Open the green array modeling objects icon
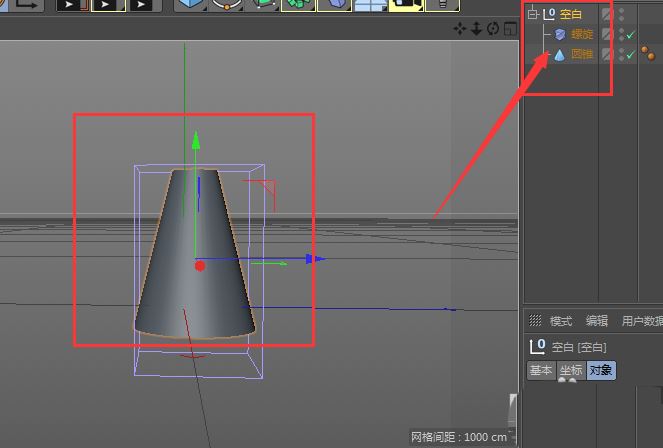The image size is (663, 448). pos(298,5)
